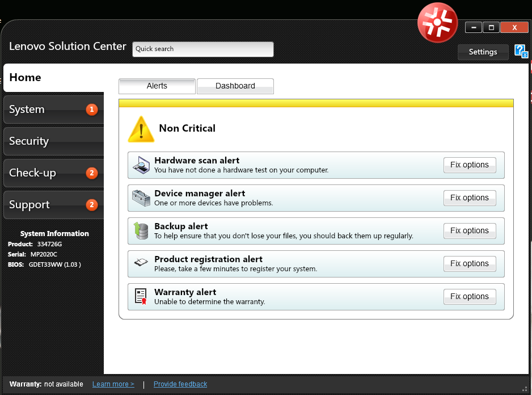532x395 pixels.
Task: Click the window resize grip in corner
Action: pos(525,389)
